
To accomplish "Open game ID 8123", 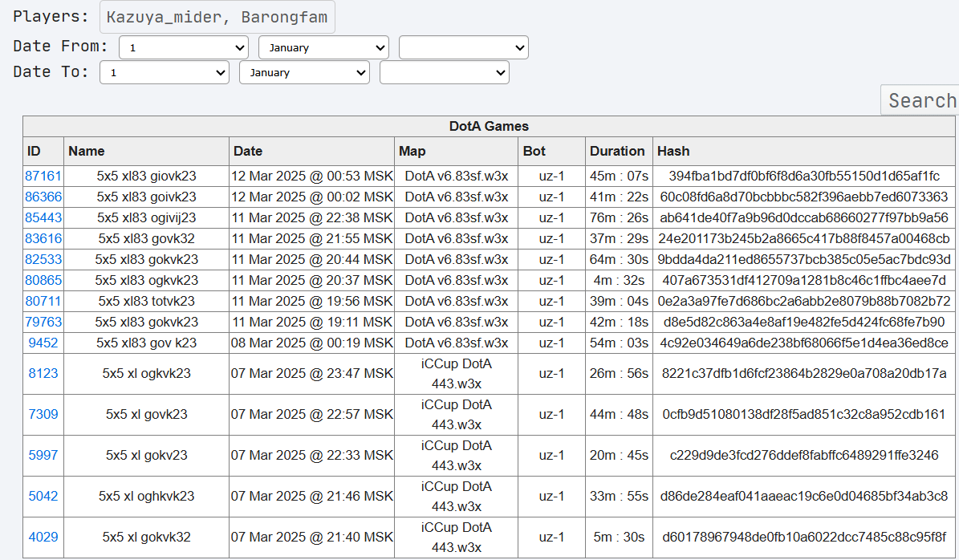I will tap(43, 373).
